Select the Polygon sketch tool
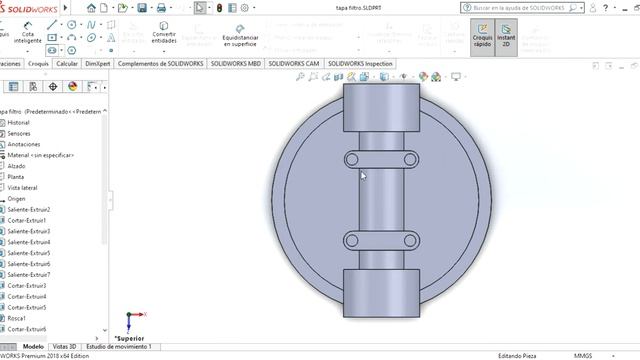 [x=71, y=50]
